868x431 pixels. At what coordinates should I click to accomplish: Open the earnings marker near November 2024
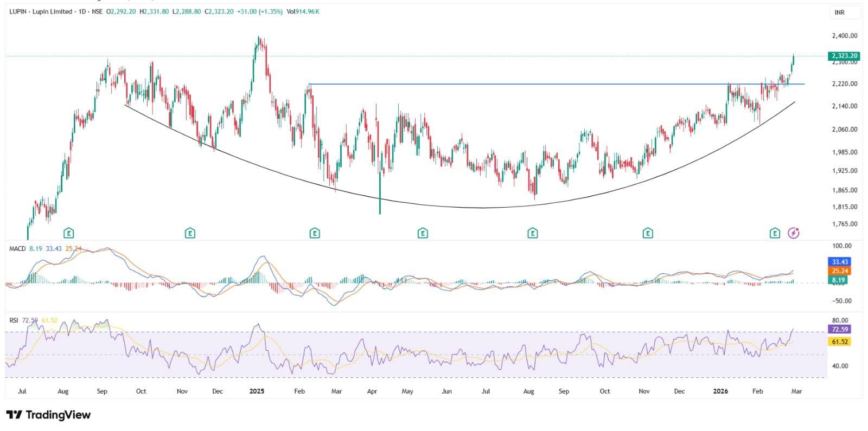190,233
